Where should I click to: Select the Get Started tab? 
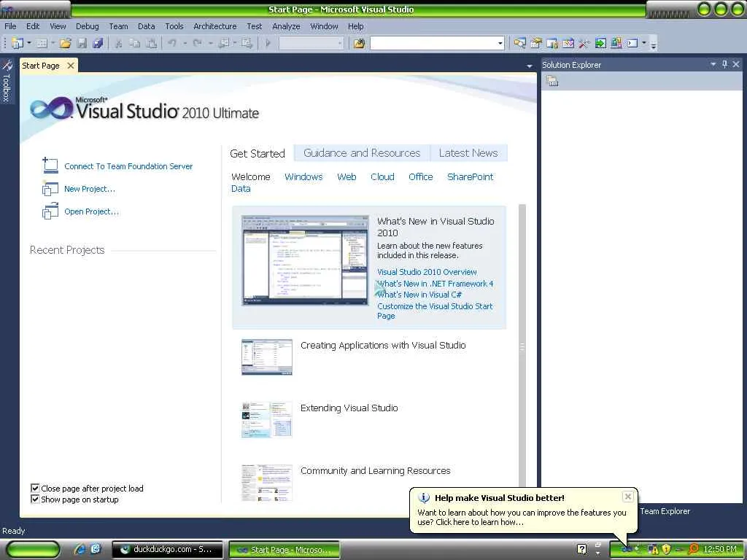tap(258, 153)
